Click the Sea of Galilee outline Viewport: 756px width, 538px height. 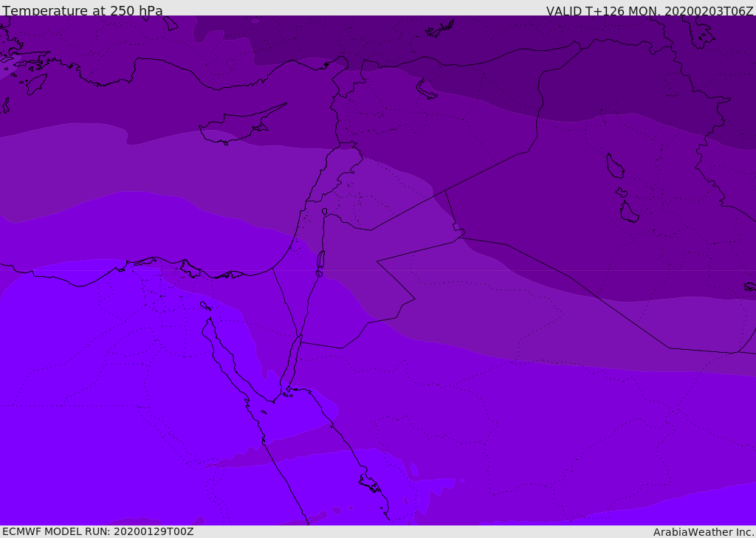click(x=325, y=212)
